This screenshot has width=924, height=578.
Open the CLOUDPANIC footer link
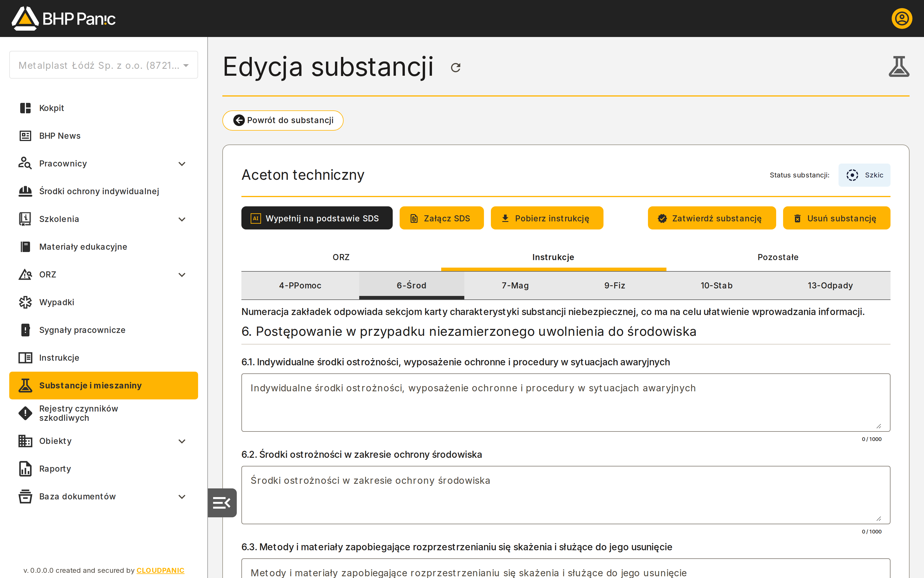tap(160, 570)
